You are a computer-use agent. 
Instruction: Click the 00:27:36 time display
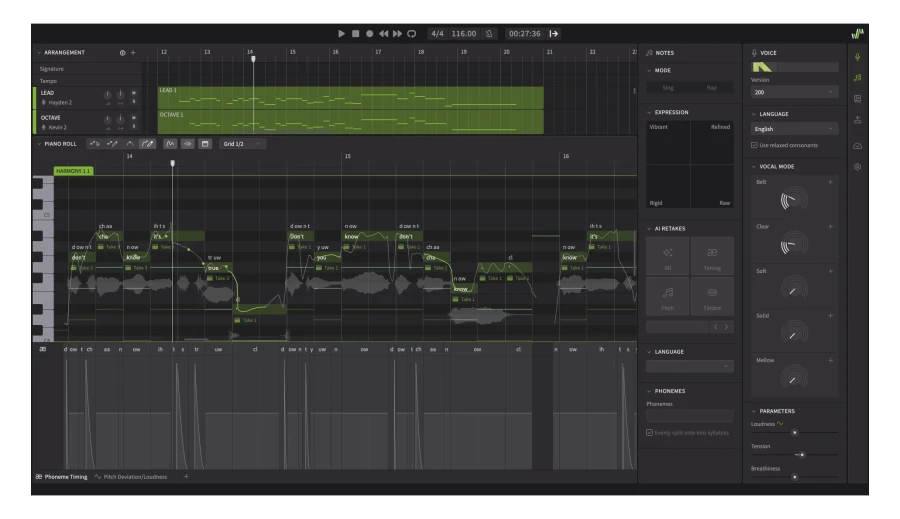tap(525, 34)
